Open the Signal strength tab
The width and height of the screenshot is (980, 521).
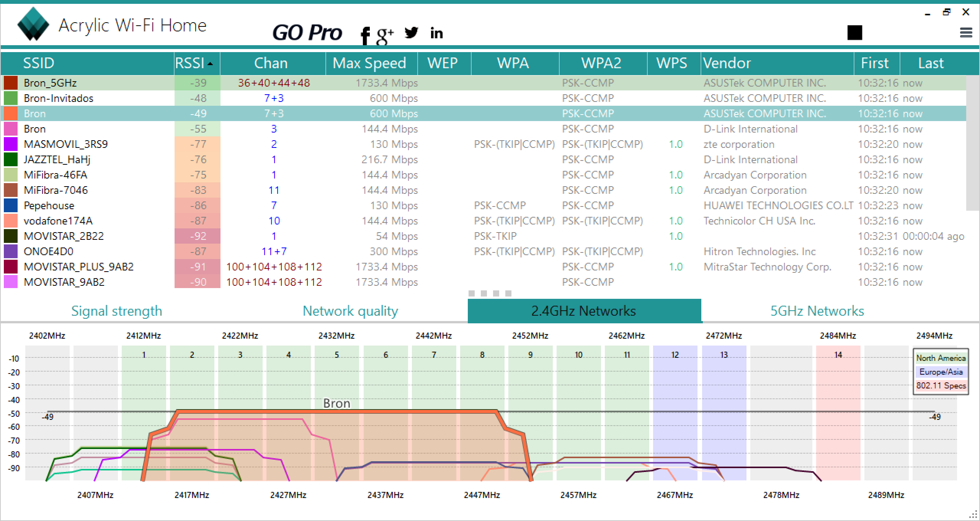point(116,311)
